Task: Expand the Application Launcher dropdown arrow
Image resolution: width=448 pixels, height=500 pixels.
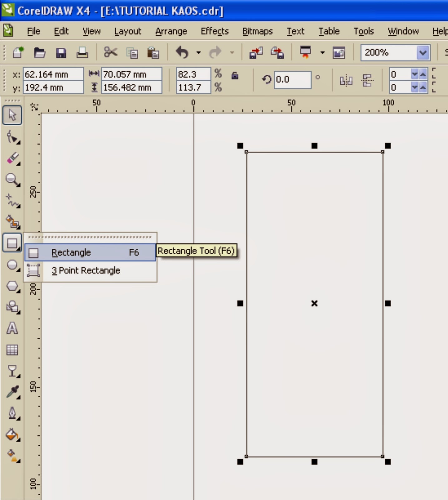Action: coord(322,52)
